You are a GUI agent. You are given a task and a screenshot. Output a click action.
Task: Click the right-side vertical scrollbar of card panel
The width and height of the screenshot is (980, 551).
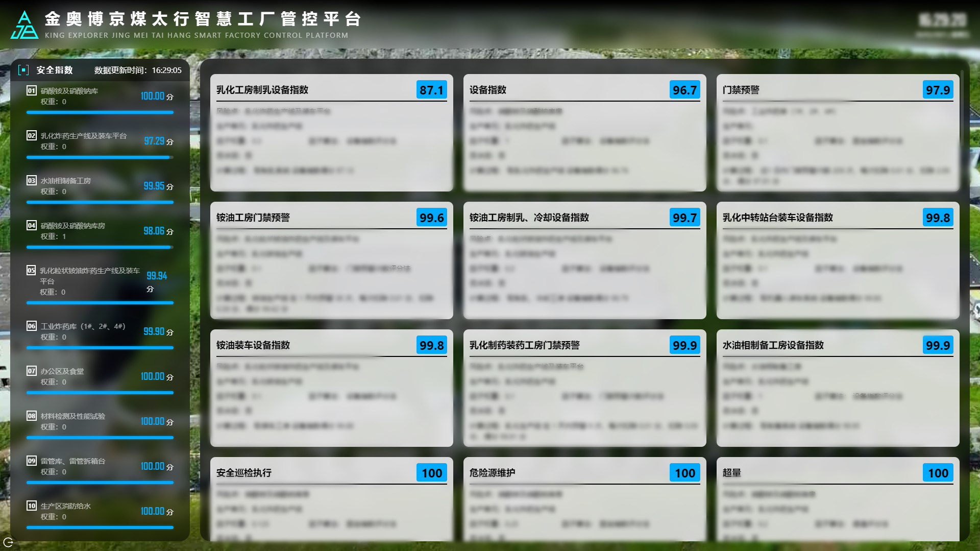coord(962,107)
